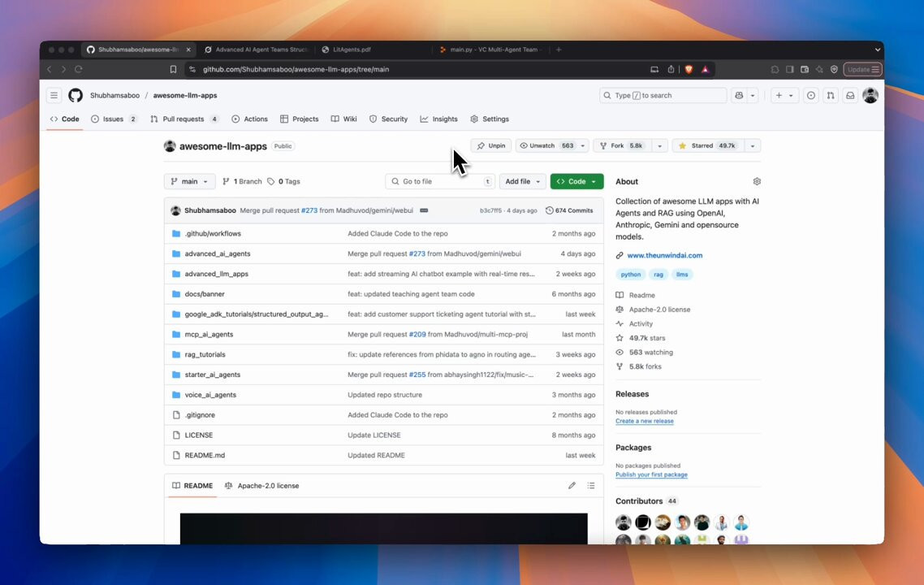Open pull requests icon in top header
The width and height of the screenshot is (924, 585).
tap(831, 95)
